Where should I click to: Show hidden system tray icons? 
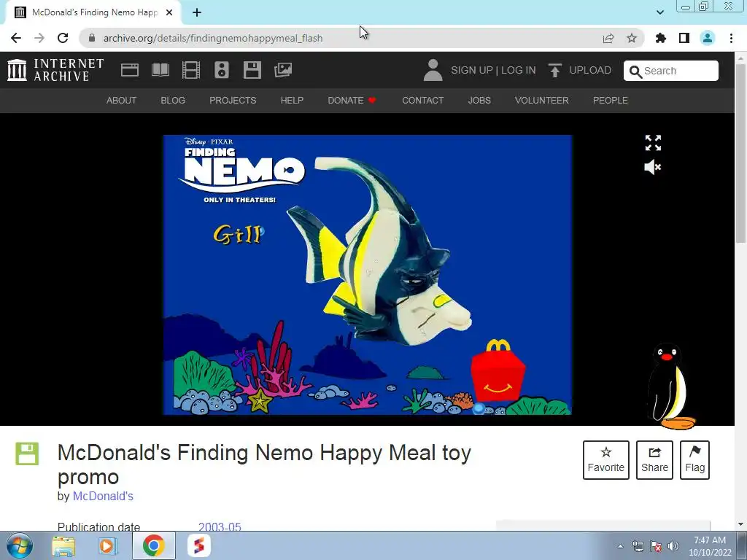point(620,546)
